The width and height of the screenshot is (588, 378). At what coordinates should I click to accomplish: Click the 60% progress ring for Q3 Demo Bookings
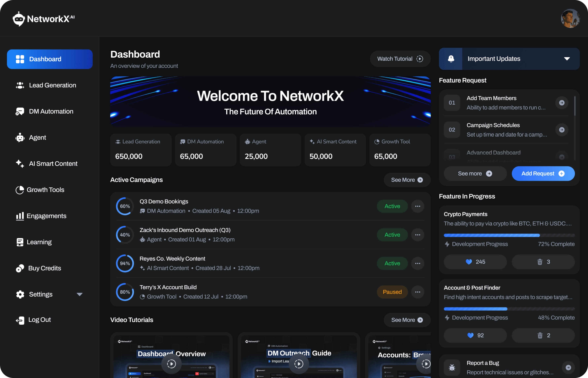pyautogui.click(x=125, y=206)
